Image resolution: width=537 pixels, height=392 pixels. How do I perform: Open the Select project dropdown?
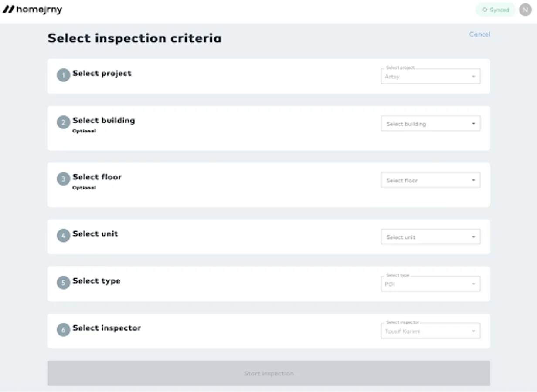pos(430,77)
